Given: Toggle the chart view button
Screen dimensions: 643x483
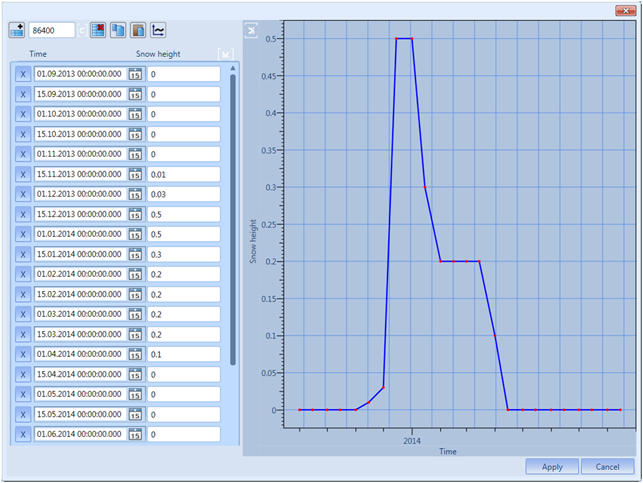Looking at the screenshot, I should click(x=158, y=30).
